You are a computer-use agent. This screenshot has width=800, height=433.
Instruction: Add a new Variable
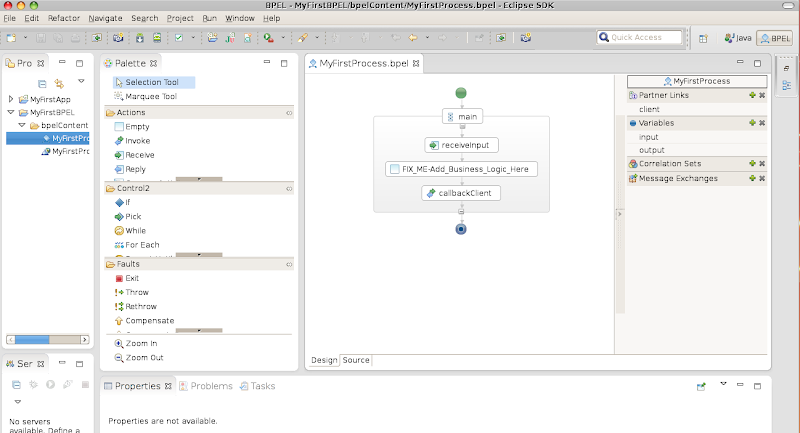click(752, 123)
